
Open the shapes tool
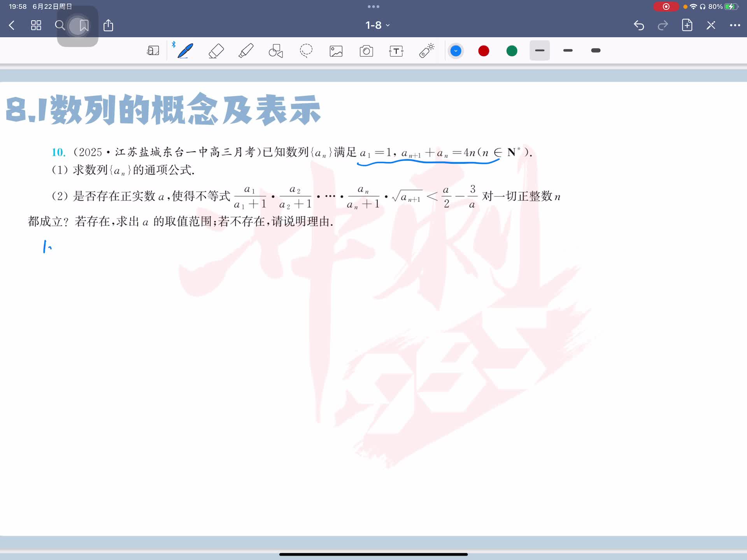coord(276,51)
